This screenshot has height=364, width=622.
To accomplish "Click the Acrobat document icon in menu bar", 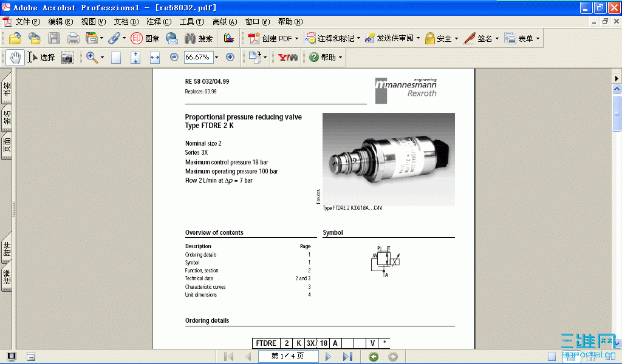I will [7, 22].
